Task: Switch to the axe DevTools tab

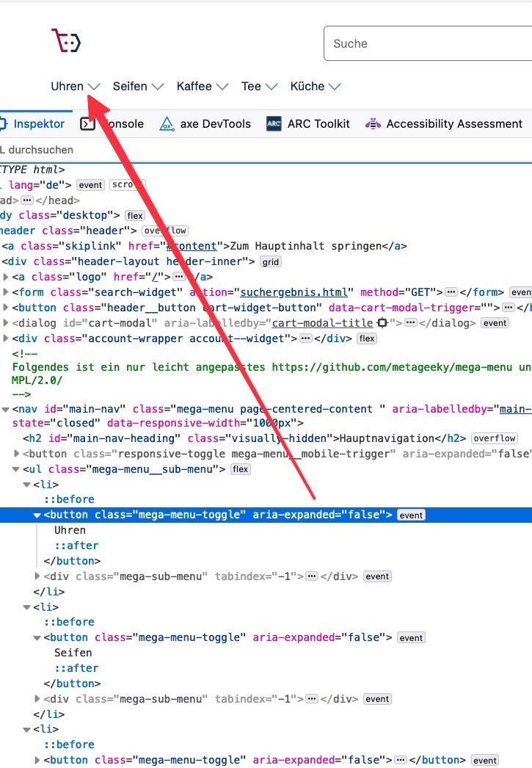Action: 205,124
